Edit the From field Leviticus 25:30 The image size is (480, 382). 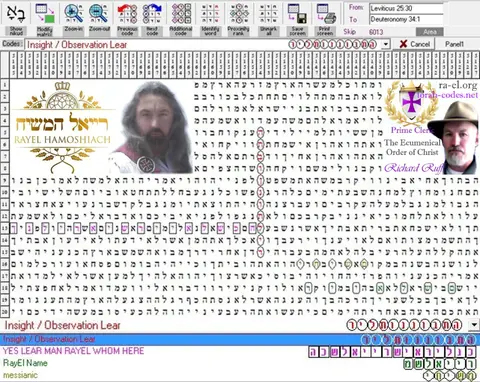pyautogui.click(x=406, y=8)
